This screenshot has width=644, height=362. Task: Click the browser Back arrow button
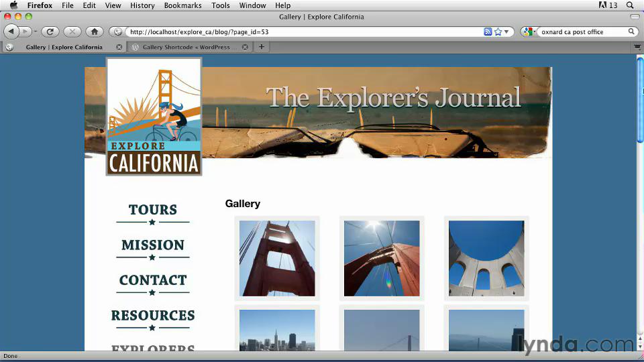pyautogui.click(x=11, y=32)
